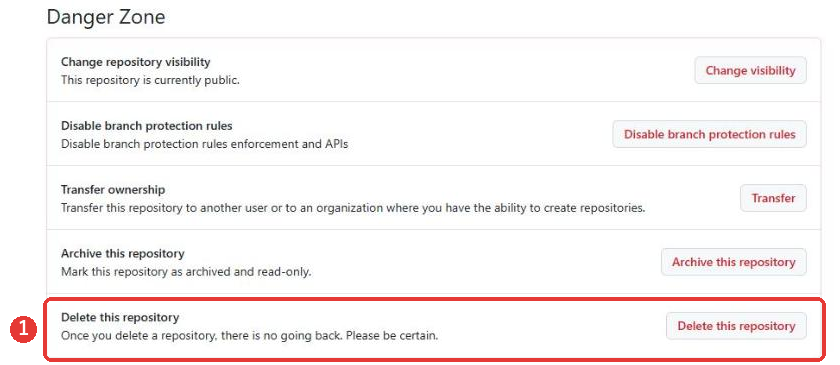Click the 'Transfer this repository to another user' description

tap(353, 208)
